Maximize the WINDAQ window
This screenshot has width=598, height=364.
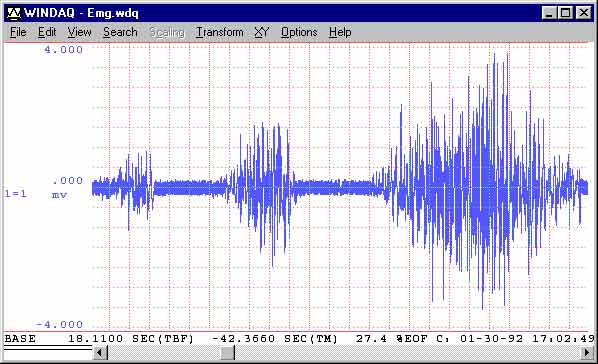(565, 13)
